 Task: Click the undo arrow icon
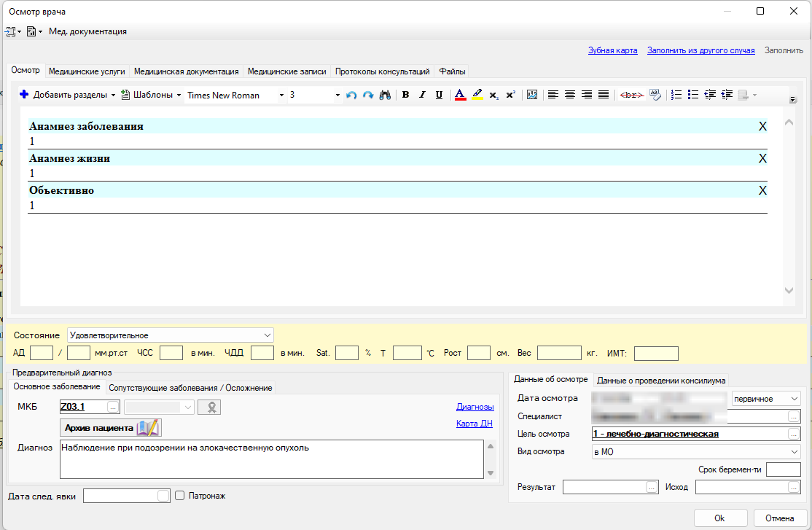coord(351,95)
